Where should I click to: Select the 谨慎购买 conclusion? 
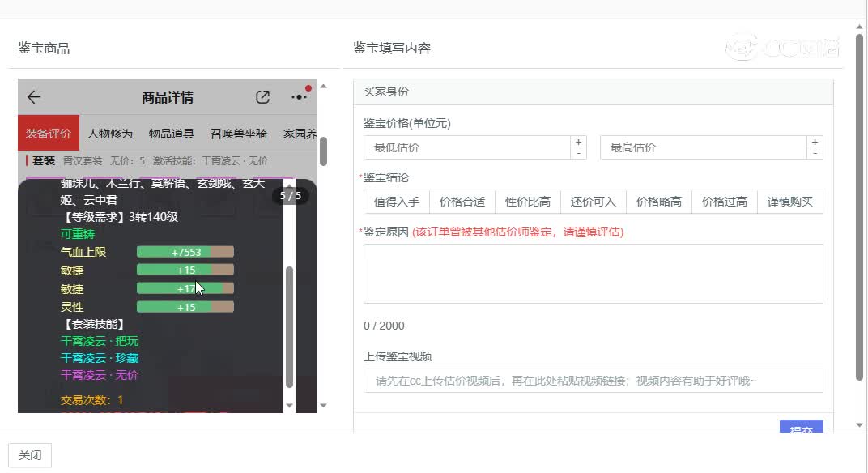pyautogui.click(x=790, y=202)
